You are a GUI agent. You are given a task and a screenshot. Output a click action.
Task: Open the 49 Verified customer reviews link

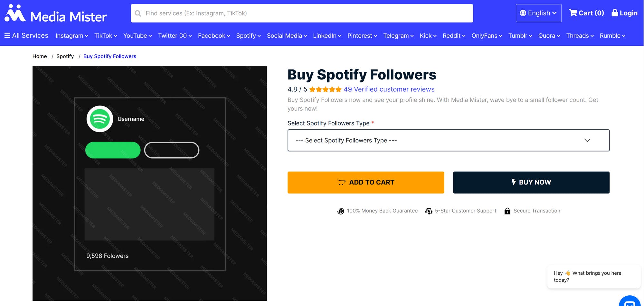(x=389, y=89)
